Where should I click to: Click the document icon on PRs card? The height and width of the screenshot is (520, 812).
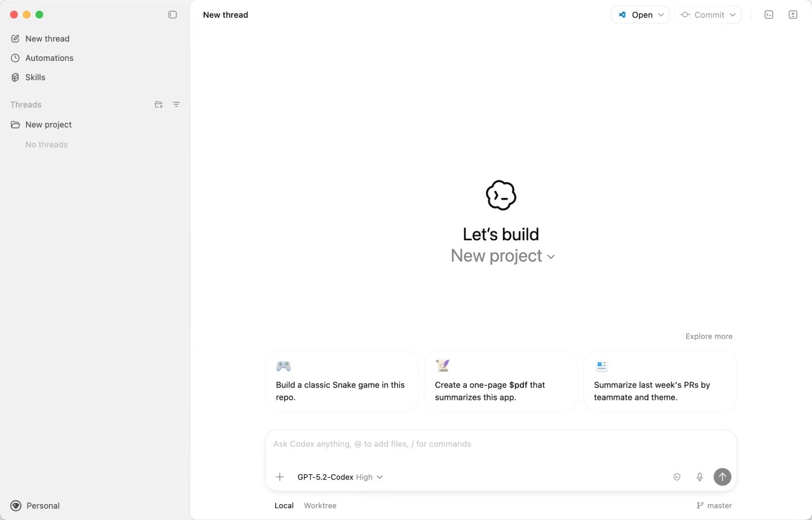coord(602,366)
